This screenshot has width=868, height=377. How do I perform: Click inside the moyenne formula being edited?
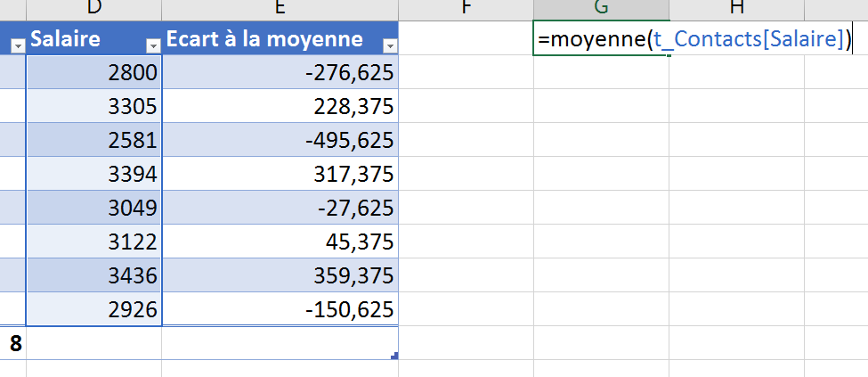coord(694,39)
